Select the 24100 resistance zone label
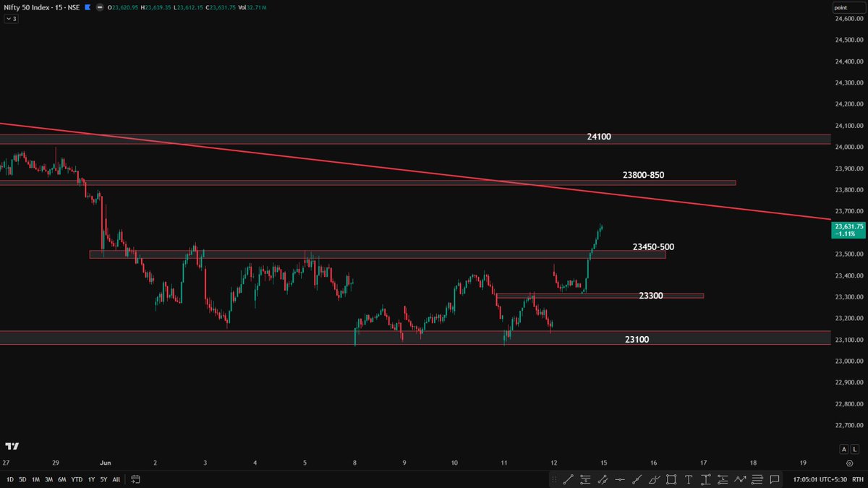Screen dimensions: 868x488 click(600, 137)
